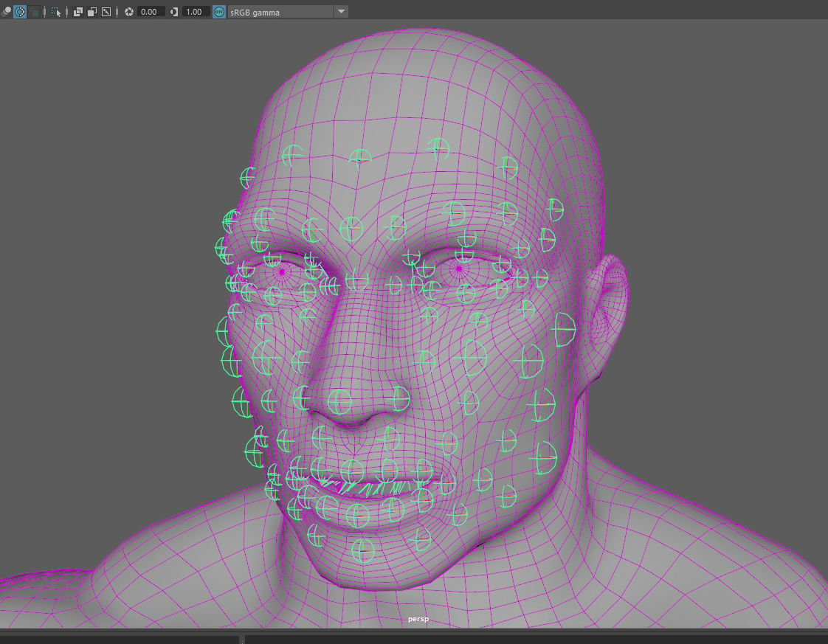The height and width of the screenshot is (644, 828).
Task: Click the square icon with diagonal pin
Action: click(106, 12)
